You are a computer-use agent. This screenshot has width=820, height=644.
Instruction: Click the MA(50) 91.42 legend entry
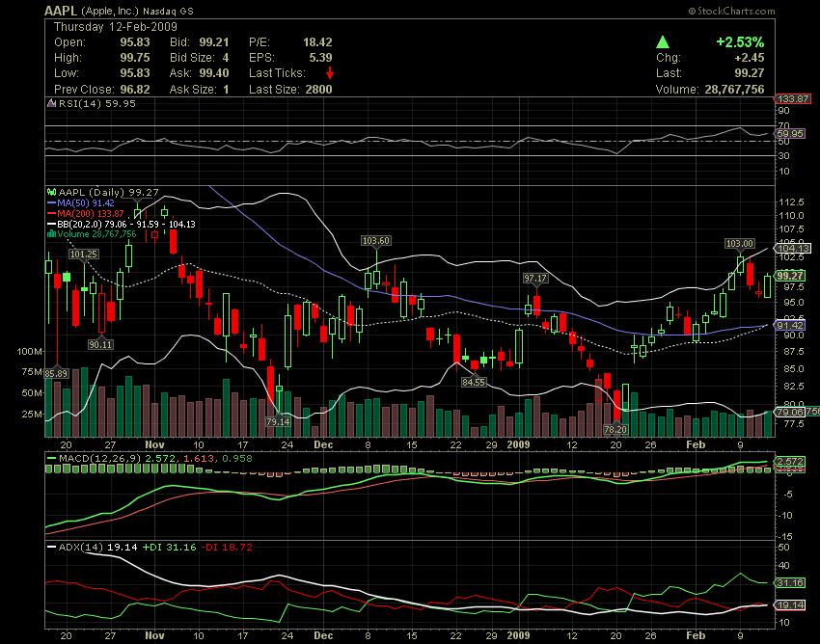tap(86, 202)
